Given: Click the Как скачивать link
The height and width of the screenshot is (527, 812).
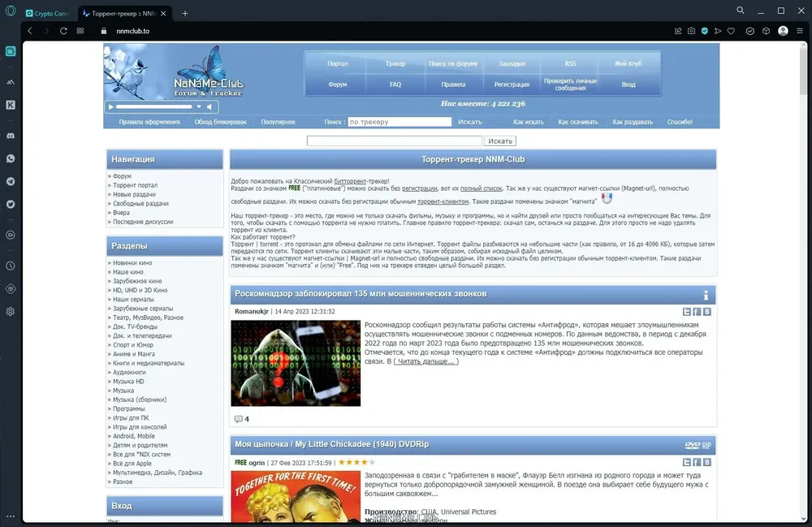Looking at the screenshot, I should click(x=578, y=122).
